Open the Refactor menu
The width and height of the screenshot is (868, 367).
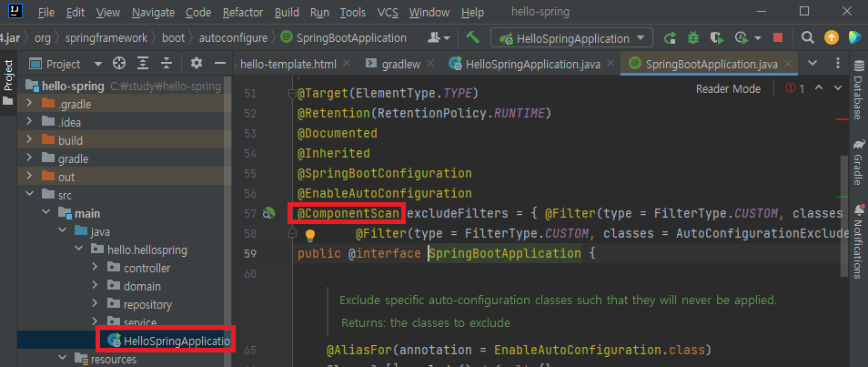243,12
